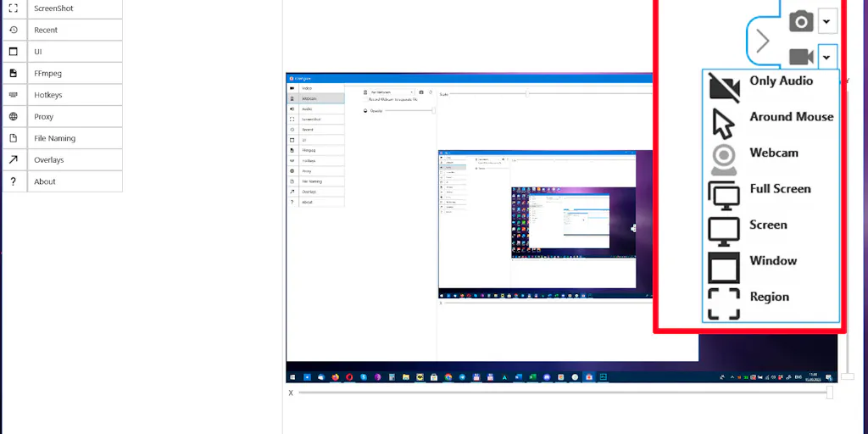Open the ScreenShot settings section
This screenshot has width=868, height=434.
tap(62, 8)
